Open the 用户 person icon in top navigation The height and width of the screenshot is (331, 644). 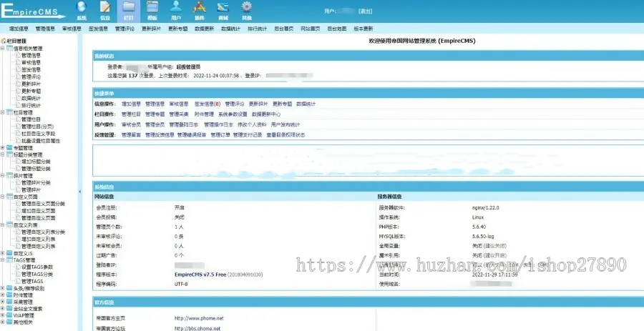176,6
